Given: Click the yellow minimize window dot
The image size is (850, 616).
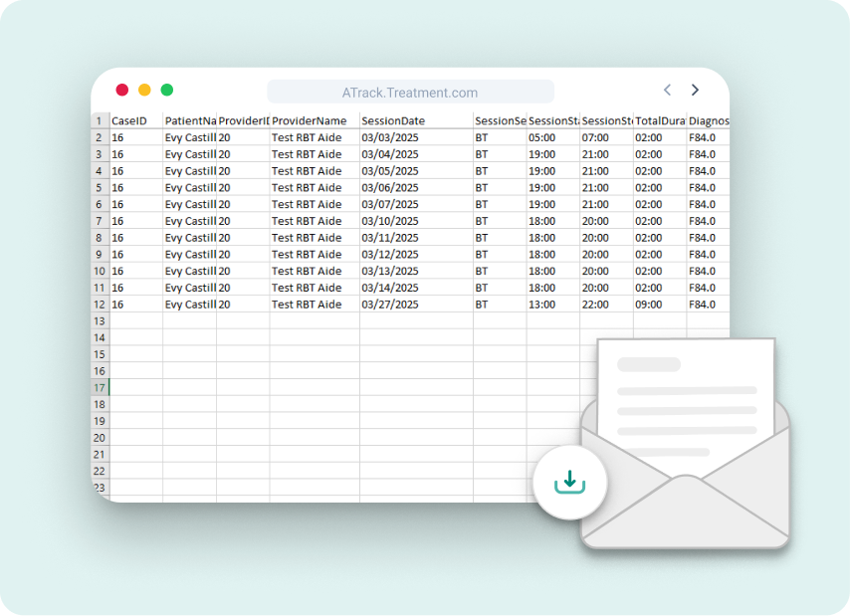Looking at the screenshot, I should (x=144, y=90).
